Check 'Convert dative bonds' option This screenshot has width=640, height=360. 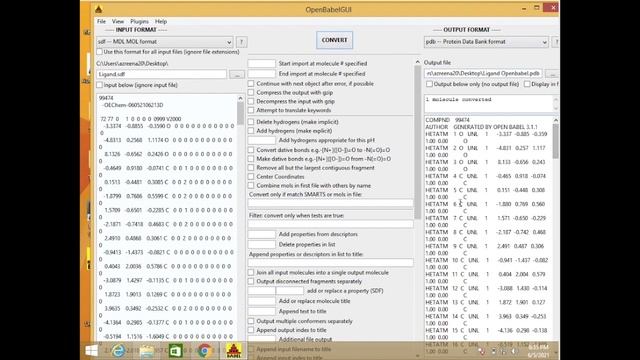(251, 150)
